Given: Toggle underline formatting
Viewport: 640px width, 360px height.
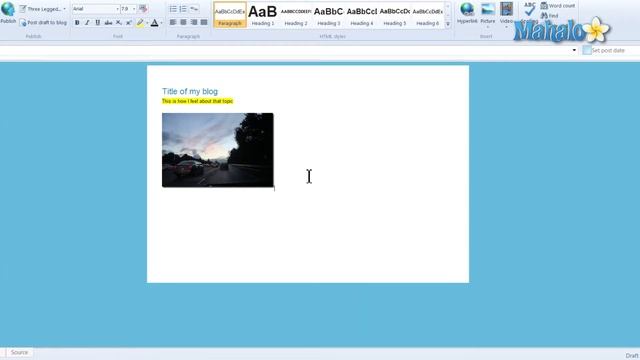Looking at the screenshot, I should point(98,23).
